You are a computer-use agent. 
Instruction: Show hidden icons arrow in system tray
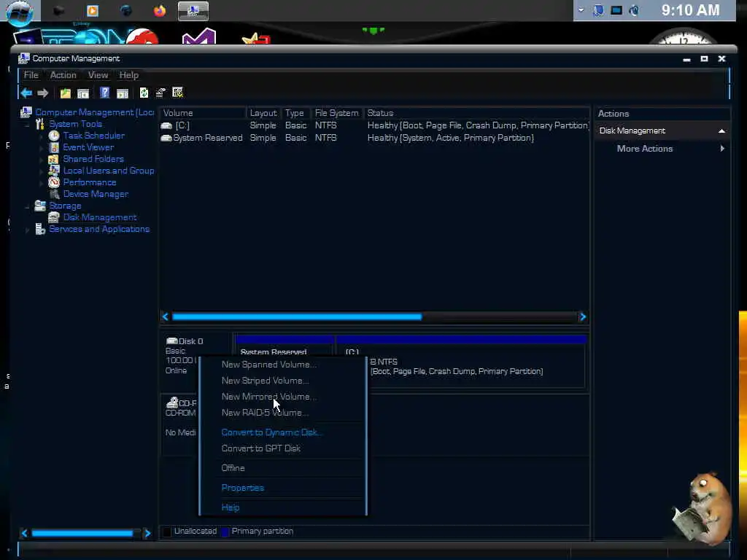coord(581,10)
